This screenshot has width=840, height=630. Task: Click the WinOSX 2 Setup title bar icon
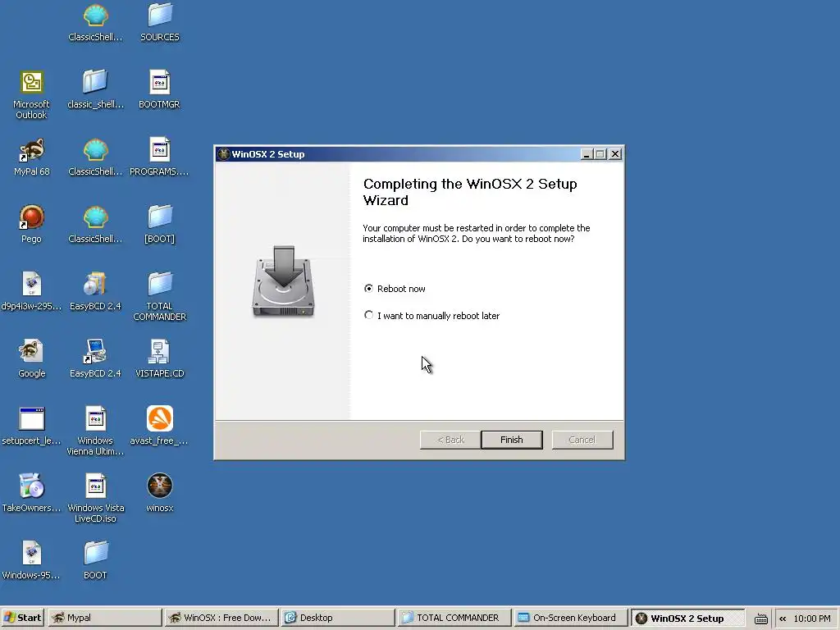click(223, 154)
